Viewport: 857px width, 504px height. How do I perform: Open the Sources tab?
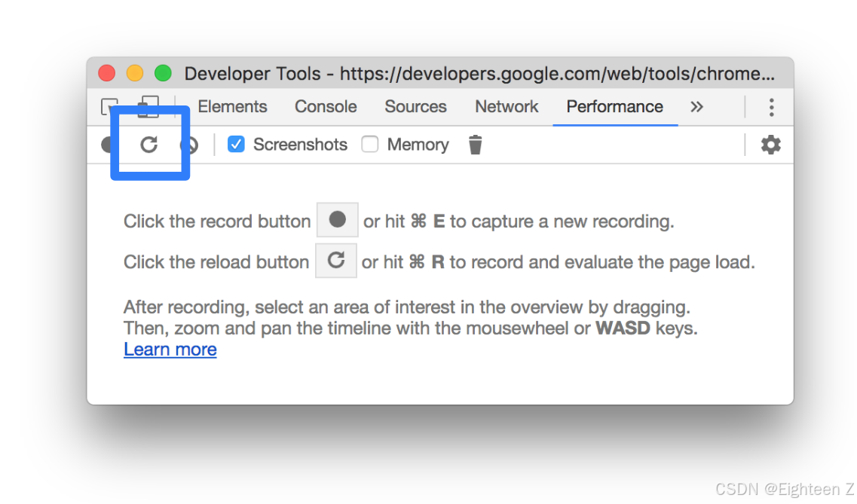pyautogui.click(x=415, y=106)
